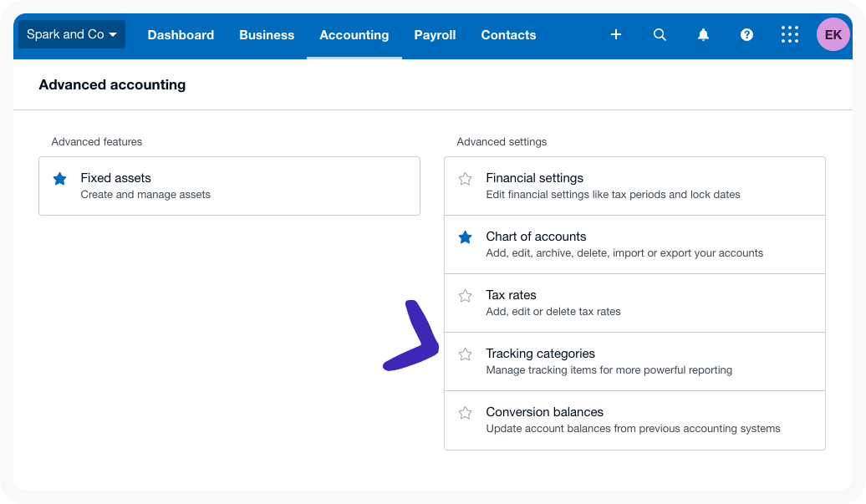
Task: Click the help question mark icon
Action: click(x=746, y=35)
